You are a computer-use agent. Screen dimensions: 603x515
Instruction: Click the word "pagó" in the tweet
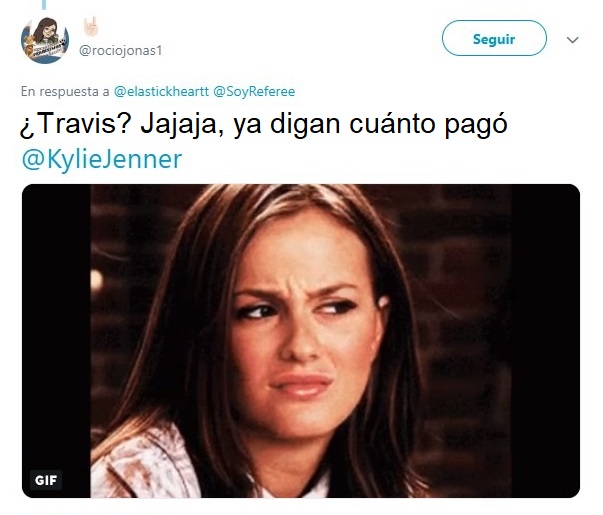[x=476, y=125]
